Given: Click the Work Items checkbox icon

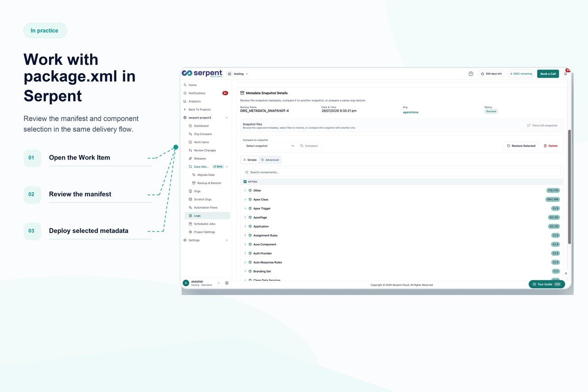Looking at the screenshot, I should [x=190, y=142].
